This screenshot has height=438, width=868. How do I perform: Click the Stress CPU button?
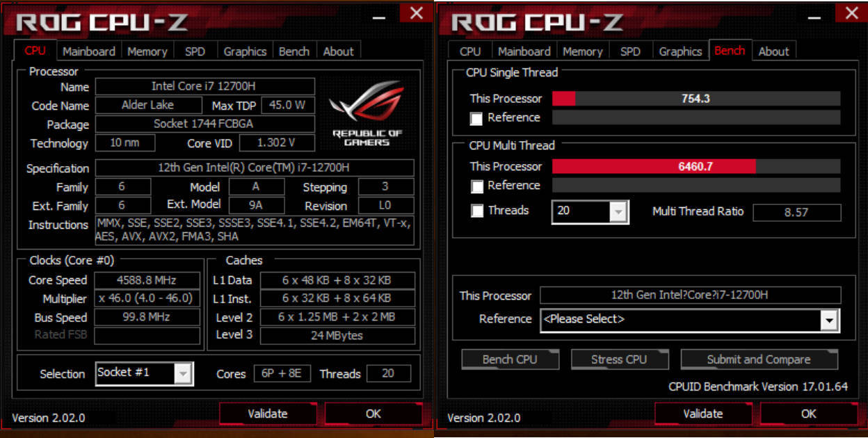click(x=619, y=359)
